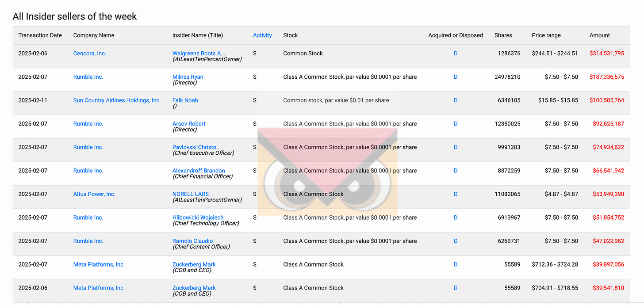Viewport: 644px width, 305px height.
Task: Open the Milnes Ryan insider link
Action: click(x=188, y=77)
